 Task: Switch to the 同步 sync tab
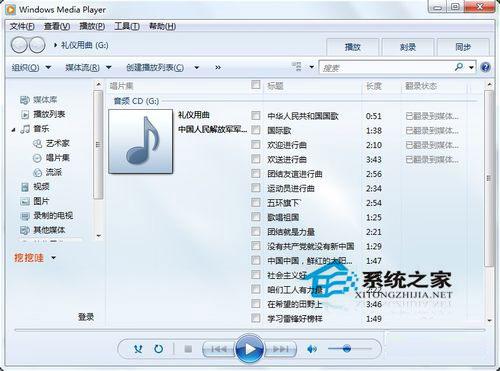463,47
